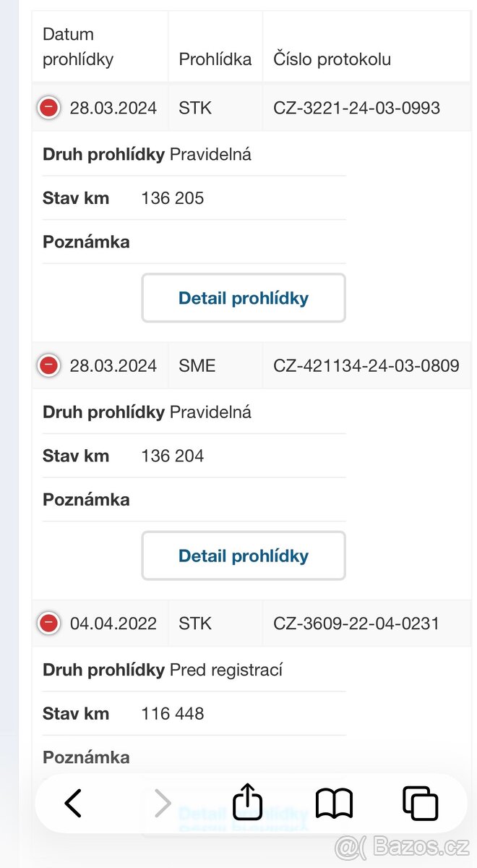
Task: Click the 116 448 mileage value
Action: 173,714
